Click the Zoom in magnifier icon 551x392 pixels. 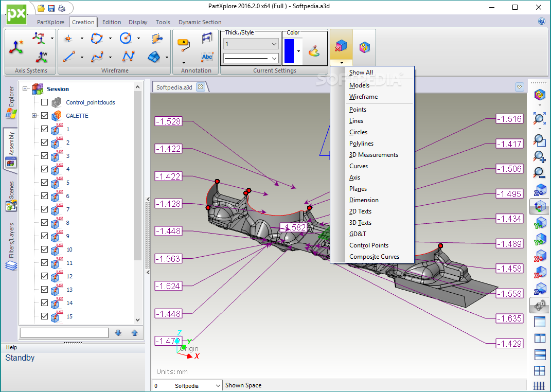(x=539, y=156)
